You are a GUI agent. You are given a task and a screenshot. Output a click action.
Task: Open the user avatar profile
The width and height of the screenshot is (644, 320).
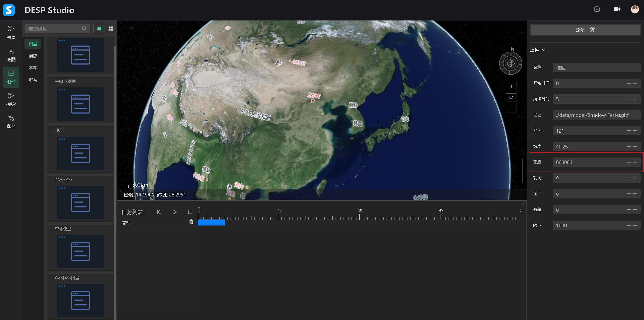[x=634, y=9]
